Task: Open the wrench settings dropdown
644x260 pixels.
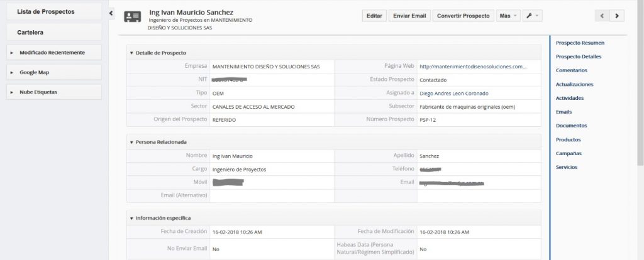Action: [x=533, y=16]
